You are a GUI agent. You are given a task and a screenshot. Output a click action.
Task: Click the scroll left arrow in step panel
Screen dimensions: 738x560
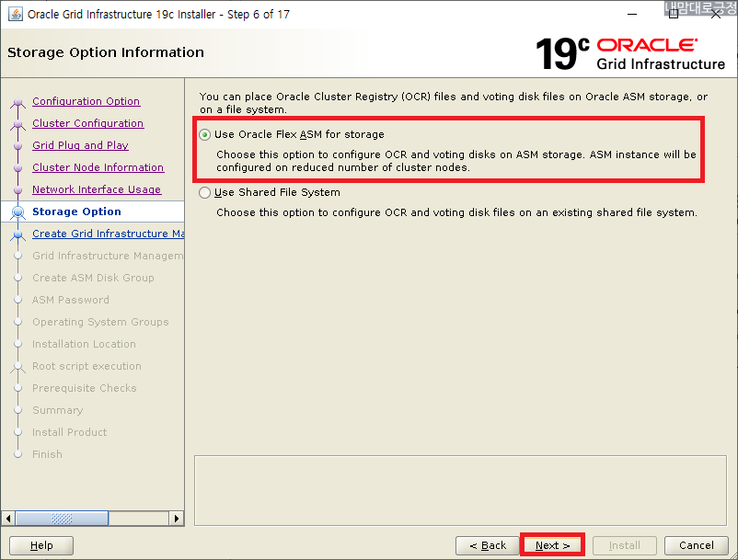click(8, 519)
